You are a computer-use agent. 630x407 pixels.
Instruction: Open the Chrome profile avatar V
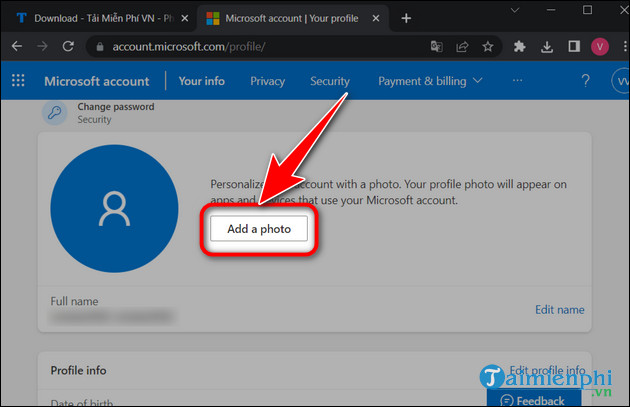tap(599, 47)
